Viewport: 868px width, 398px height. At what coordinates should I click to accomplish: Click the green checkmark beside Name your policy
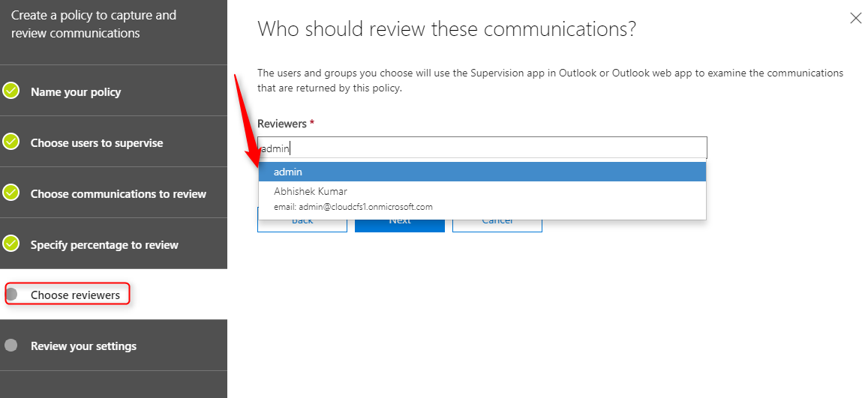[11, 91]
